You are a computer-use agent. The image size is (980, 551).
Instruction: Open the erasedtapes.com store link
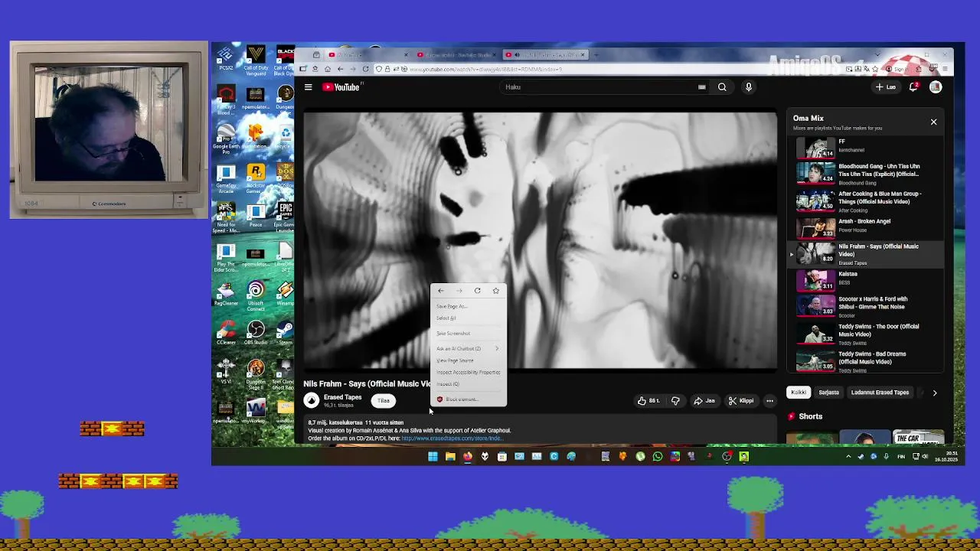coord(451,439)
